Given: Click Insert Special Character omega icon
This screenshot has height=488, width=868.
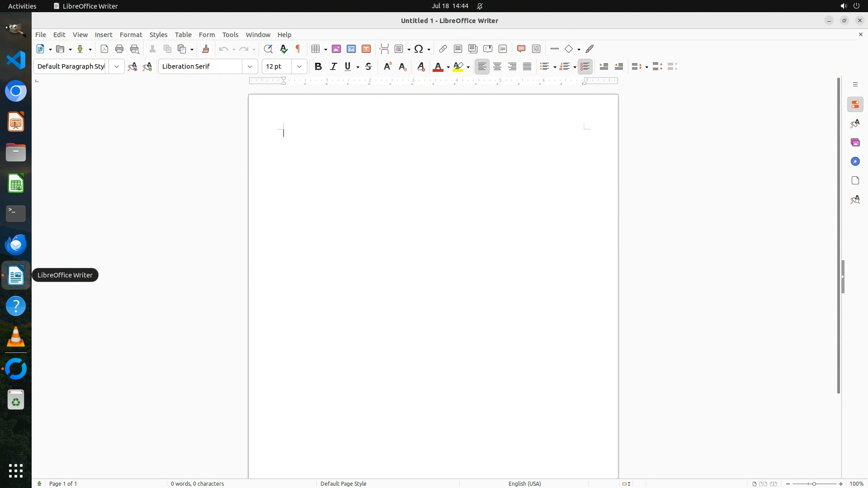Looking at the screenshot, I should pyautogui.click(x=419, y=49).
